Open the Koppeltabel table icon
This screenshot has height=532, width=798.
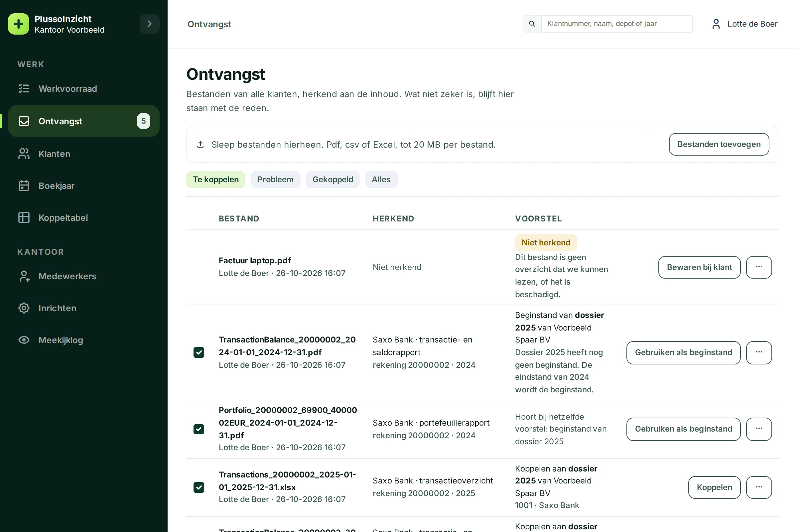[24, 217]
